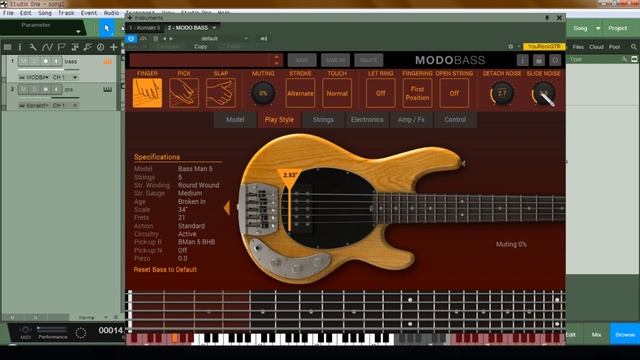Open the MODOBA instrument selector on track 1
This screenshot has width=640, height=360.
pyautogui.click(x=34, y=77)
